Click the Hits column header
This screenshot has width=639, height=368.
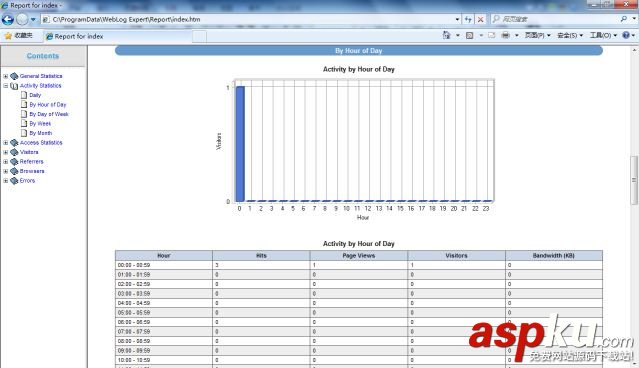pyautogui.click(x=261, y=256)
